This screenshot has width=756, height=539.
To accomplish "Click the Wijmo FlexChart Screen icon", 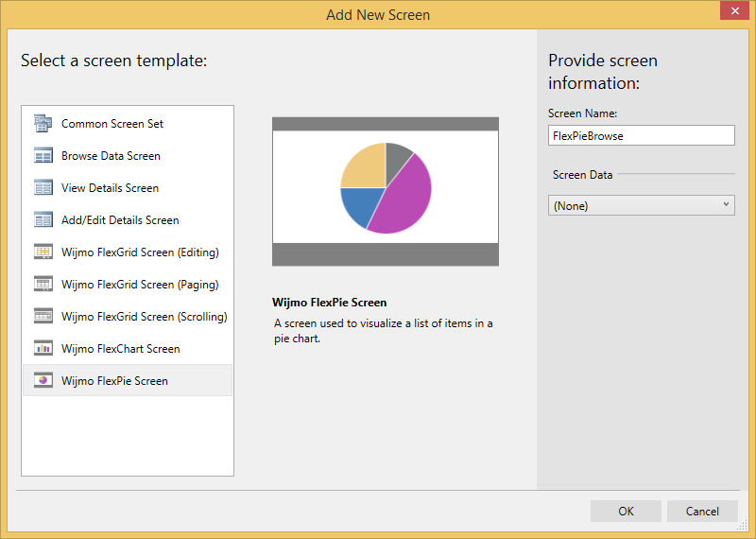I will (43, 349).
